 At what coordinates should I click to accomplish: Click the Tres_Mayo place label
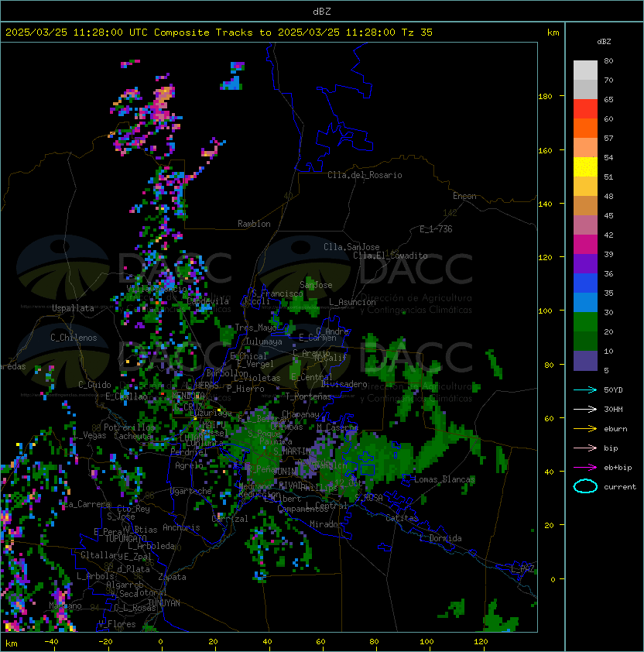click(255, 328)
